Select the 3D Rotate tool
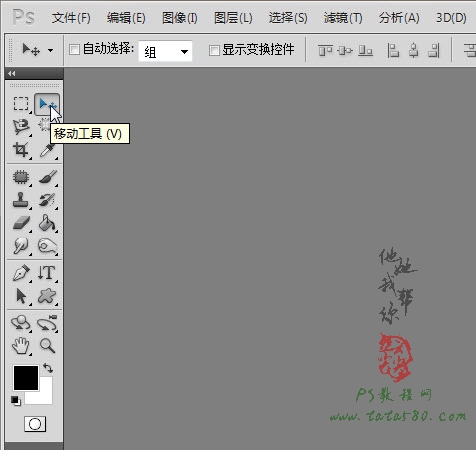The height and width of the screenshot is (450, 476). coord(21,323)
